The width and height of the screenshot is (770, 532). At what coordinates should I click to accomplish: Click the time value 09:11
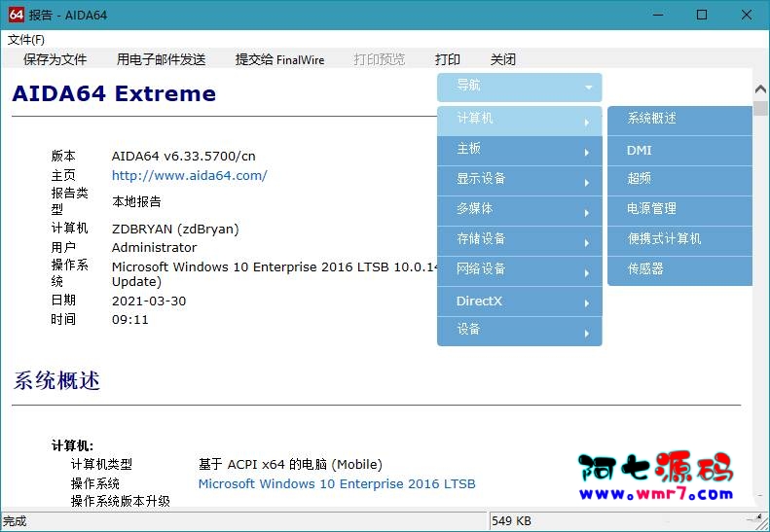(x=130, y=320)
